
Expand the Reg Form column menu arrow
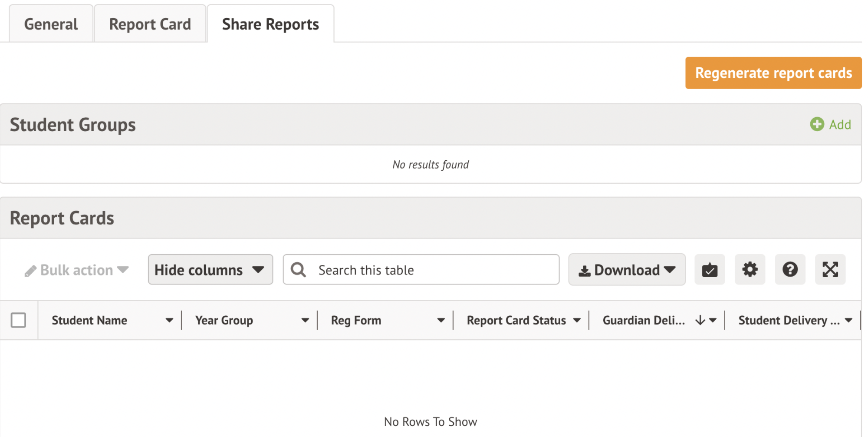[x=441, y=321]
